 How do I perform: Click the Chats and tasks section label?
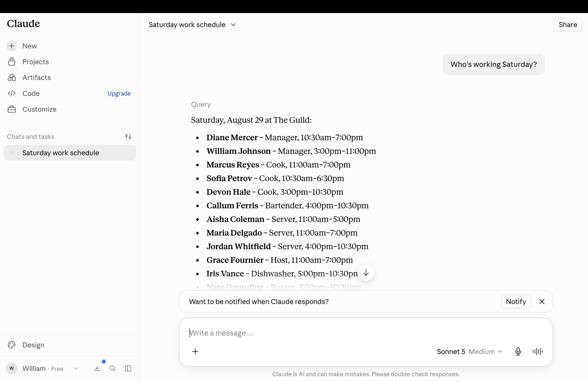click(31, 137)
